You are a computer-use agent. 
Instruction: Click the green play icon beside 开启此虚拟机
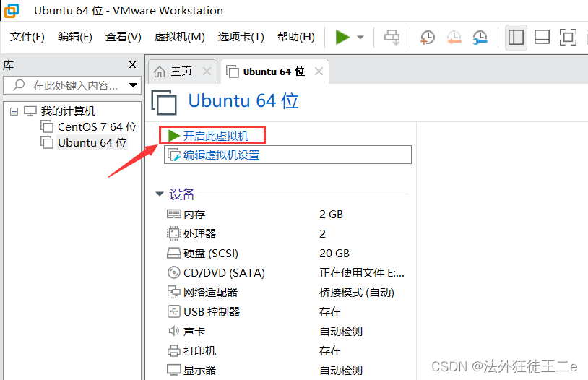(x=173, y=136)
